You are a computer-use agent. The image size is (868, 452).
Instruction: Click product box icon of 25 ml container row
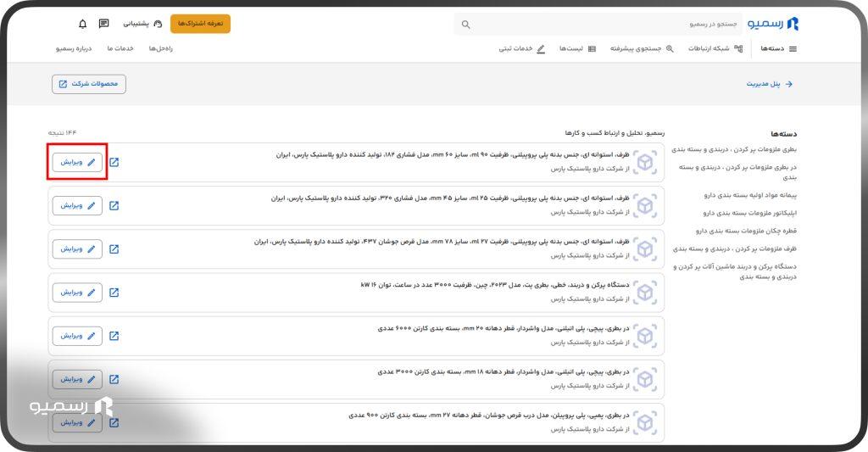[x=645, y=205]
